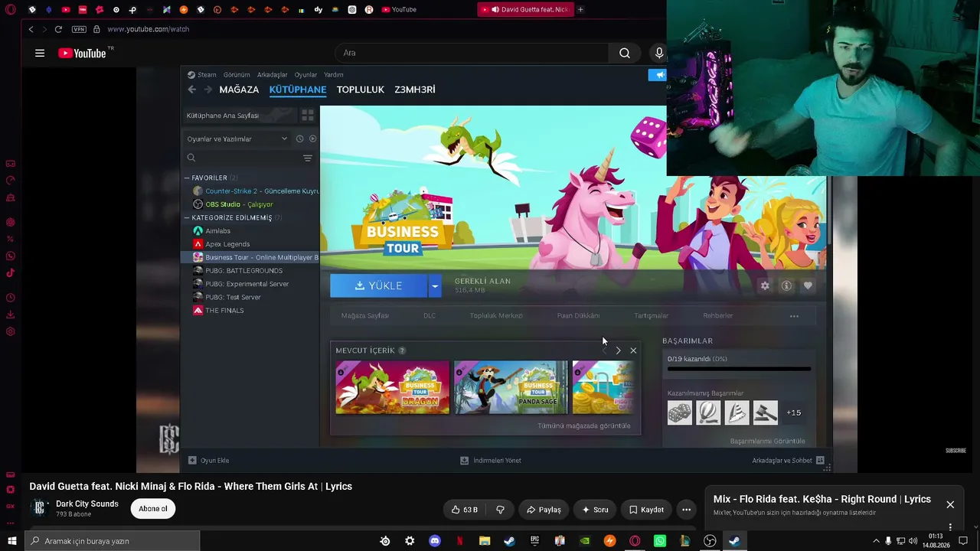This screenshot has height=551, width=980.
Task: Click the YouTube Ara search field
Action: [x=472, y=53]
